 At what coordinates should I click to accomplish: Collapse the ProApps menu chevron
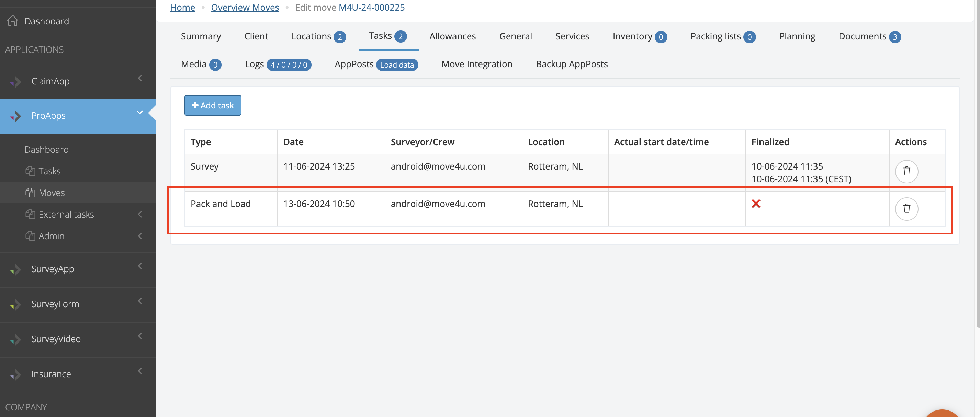(140, 113)
